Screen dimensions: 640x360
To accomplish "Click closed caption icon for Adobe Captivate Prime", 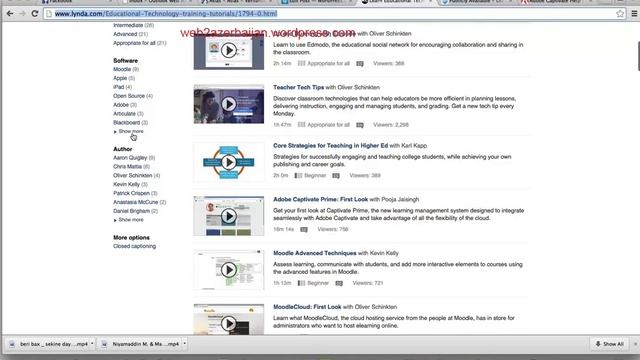I will tap(304, 229).
